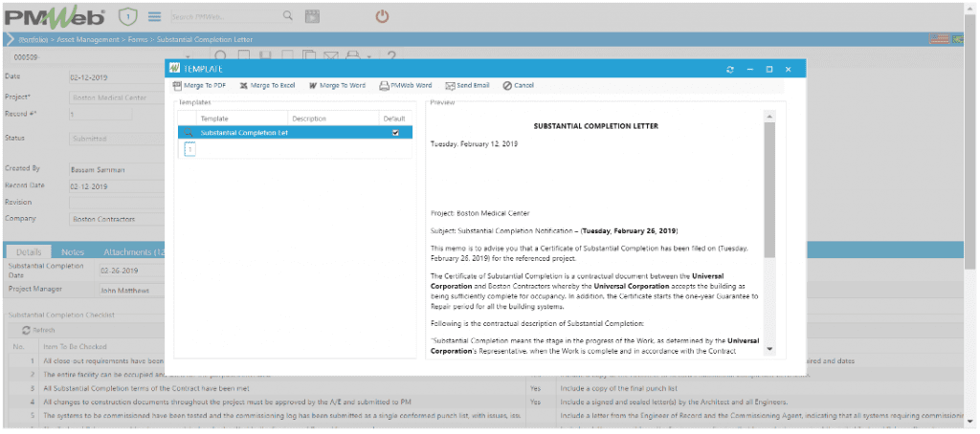Screen dimensions: 980x434
Task: Go to Asset Management in breadcrumb
Action: click(87, 39)
